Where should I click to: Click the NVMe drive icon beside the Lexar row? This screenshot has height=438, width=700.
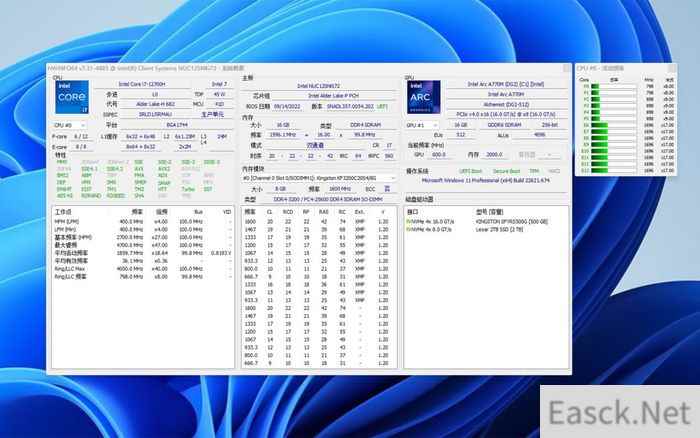408,229
